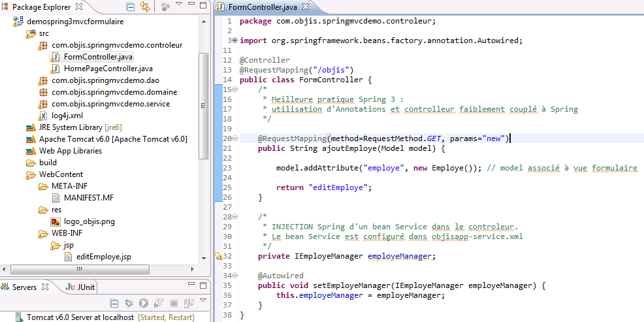Click Package Explorer vertical scrollbar thumb
This screenshot has height=322, width=644.
point(203,106)
